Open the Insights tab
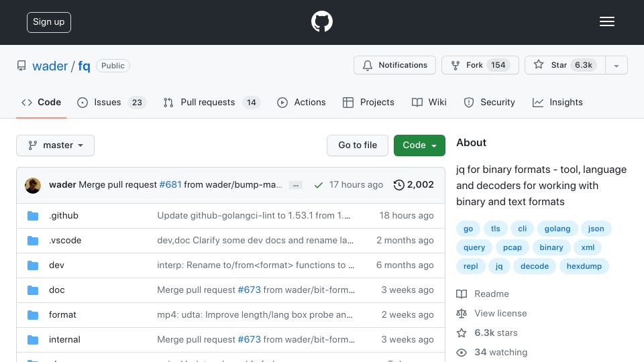 click(x=557, y=102)
